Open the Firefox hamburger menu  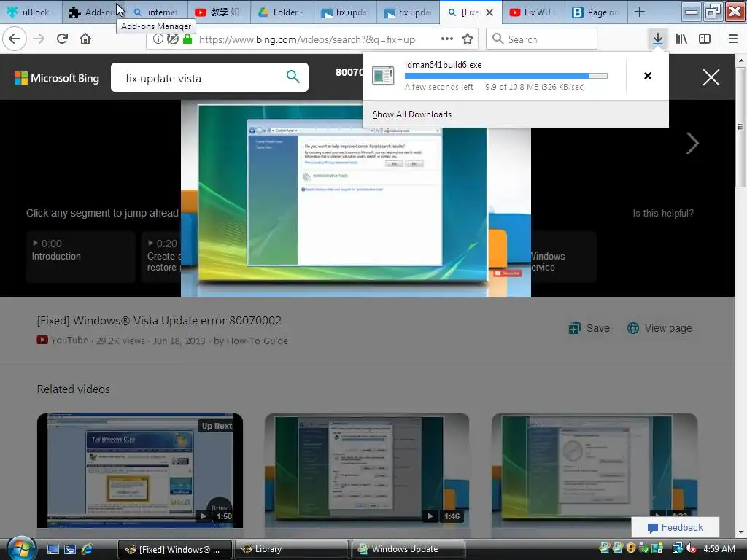click(x=733, y=39)
